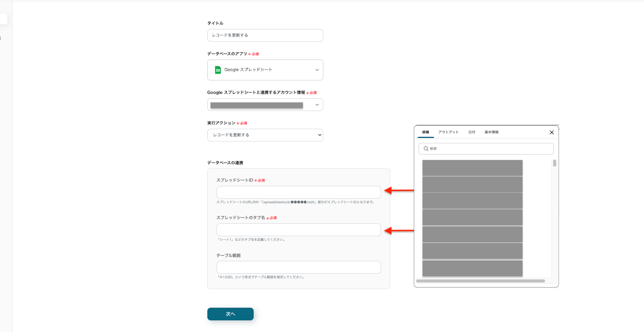The height and width of the screenshot is (332, 644).
Task: Close the candidate popup panel with X
Action: 551,132
